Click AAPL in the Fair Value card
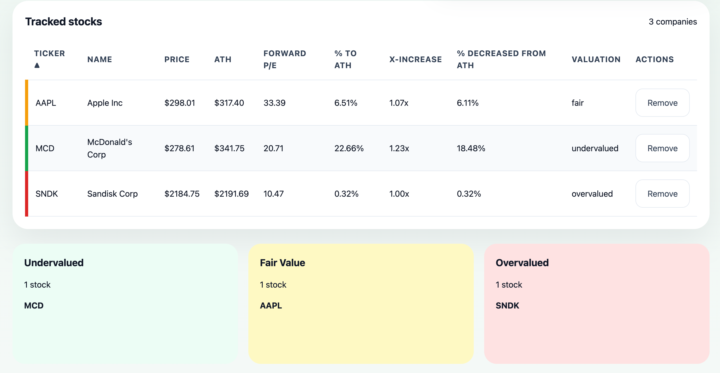The height and width of the screenshot is (373, 720). [x=271, y=305]
